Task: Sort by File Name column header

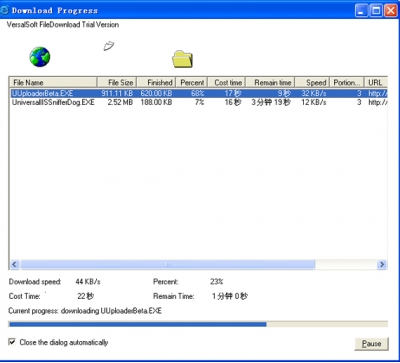Action: [x=53, y=82]
